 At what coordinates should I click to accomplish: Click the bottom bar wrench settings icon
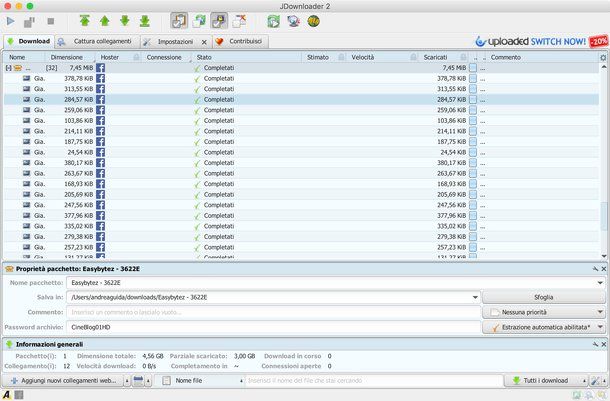click(595, 381)
